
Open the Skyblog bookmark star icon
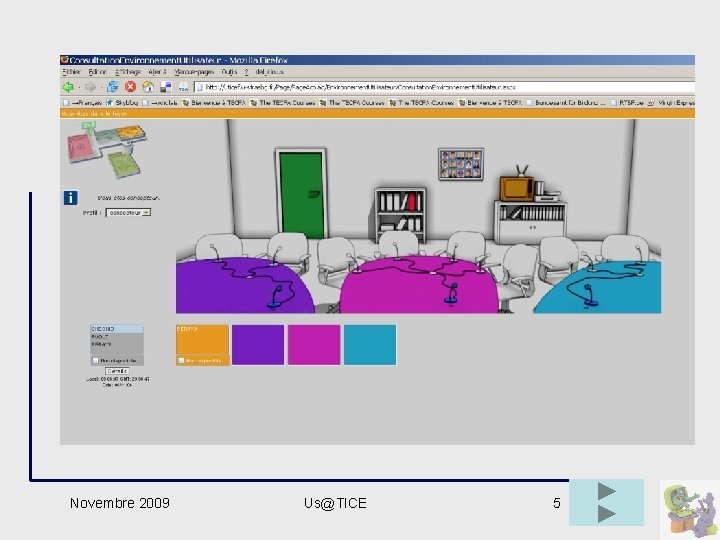tap(109, 102)
